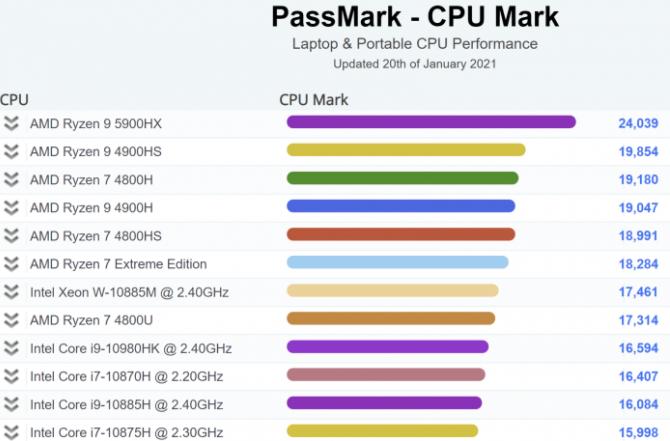Viewport: 670px width, 441px height.
Task: Click the CPU column header
Action: pos(14,100)
